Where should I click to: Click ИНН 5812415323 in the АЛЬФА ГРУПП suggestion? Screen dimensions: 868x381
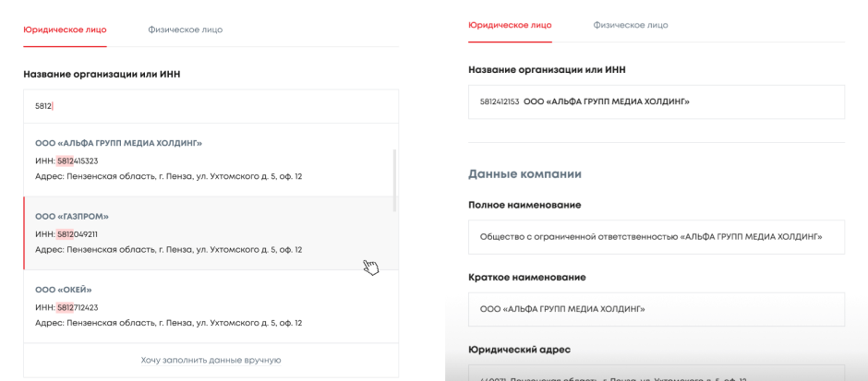pos(66,161)
